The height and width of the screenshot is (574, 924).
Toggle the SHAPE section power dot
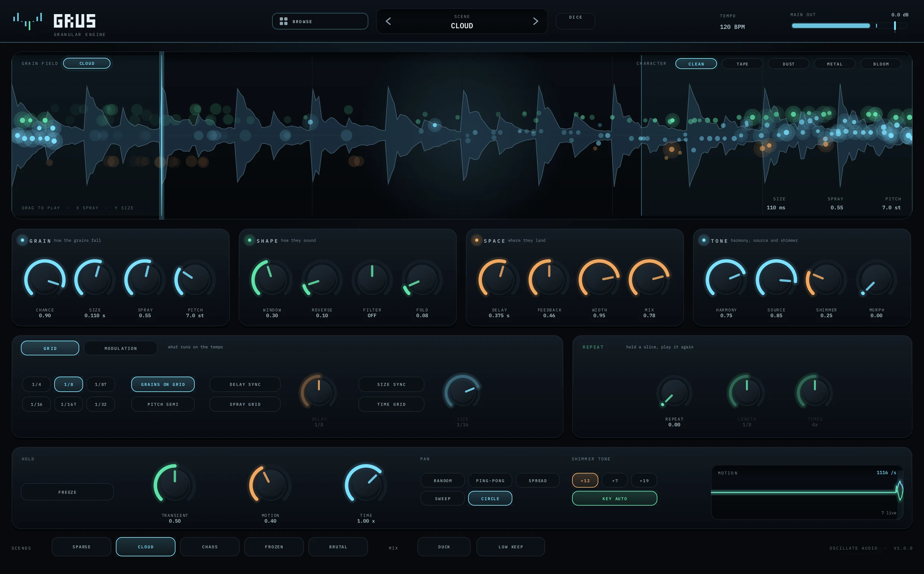click(x=249, y=240)
